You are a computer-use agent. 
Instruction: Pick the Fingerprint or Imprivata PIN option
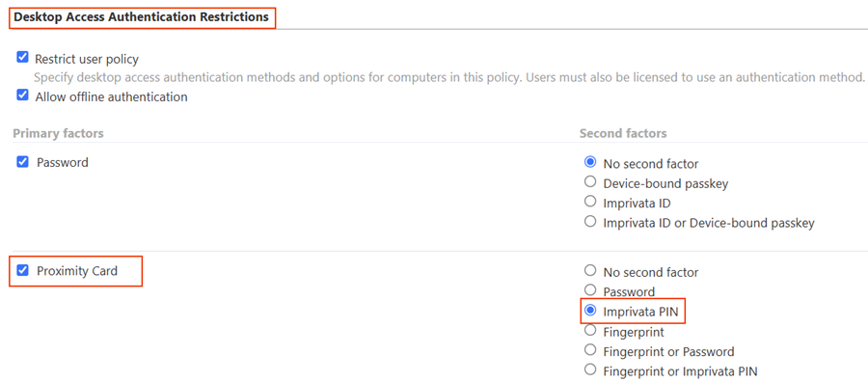coord(590,369)
